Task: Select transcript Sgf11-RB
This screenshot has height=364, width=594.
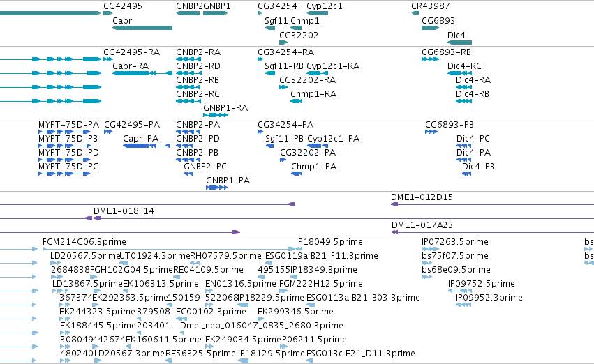Action: click(284, 66)
